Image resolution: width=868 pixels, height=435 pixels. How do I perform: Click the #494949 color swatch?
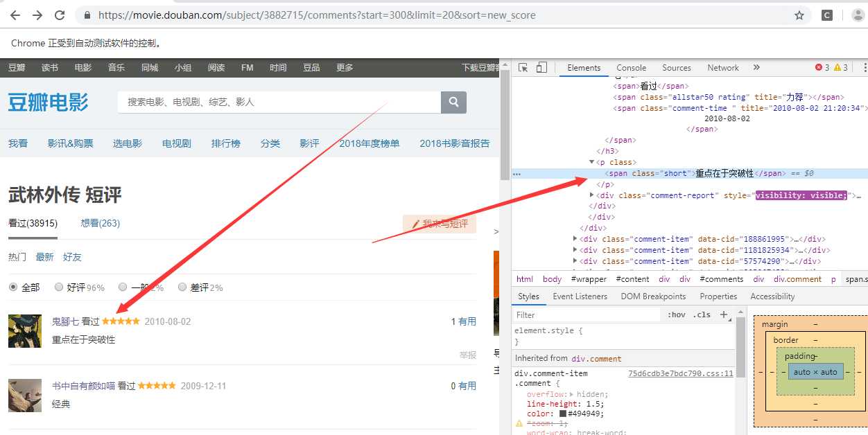[562, 414]
